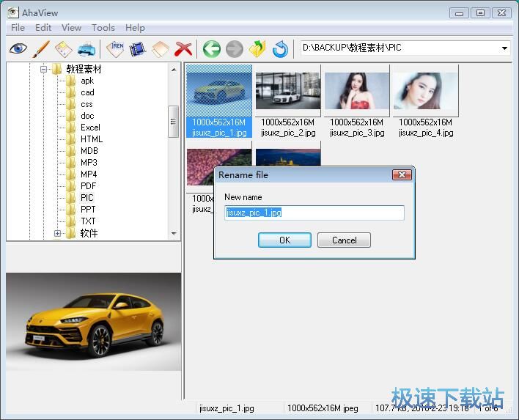Collapse the 教程素材 folder tree node
The height and width of the screenshot is (420, 519).
[x=45, y=69]
